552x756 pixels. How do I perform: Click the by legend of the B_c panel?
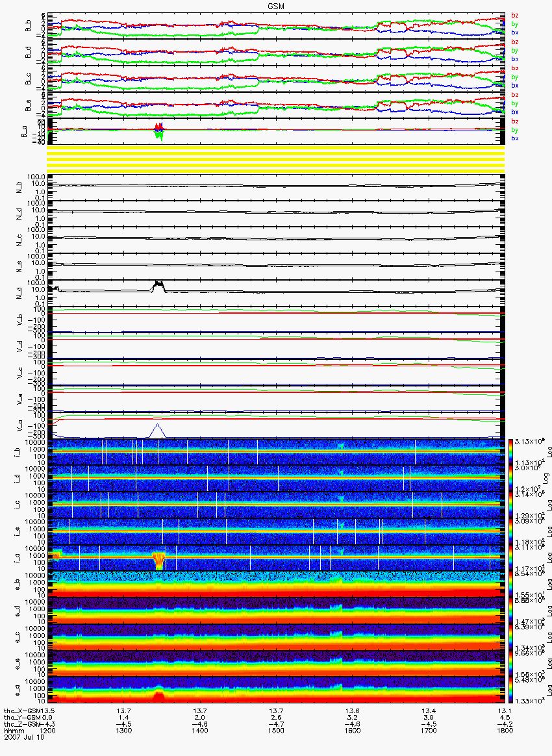514,77
